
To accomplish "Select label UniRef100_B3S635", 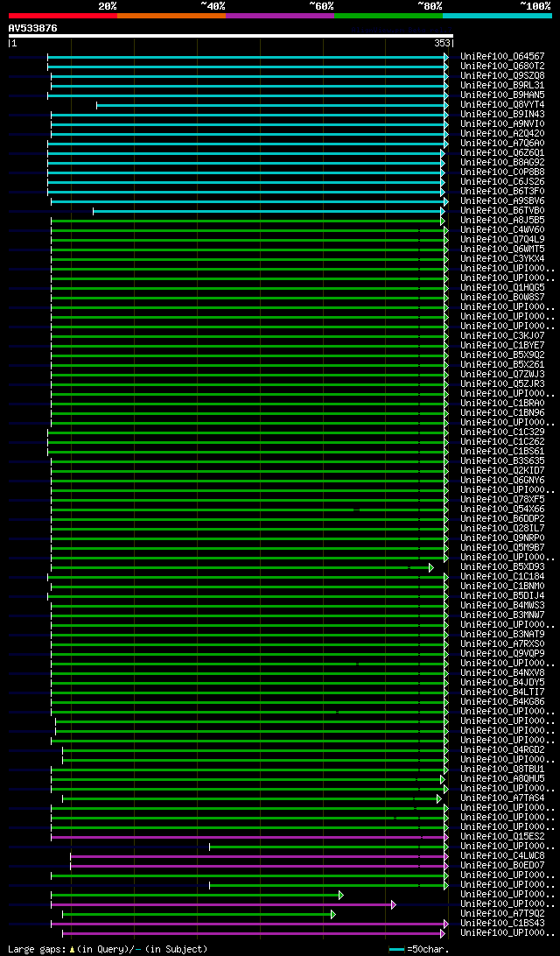I will [503, 460].
